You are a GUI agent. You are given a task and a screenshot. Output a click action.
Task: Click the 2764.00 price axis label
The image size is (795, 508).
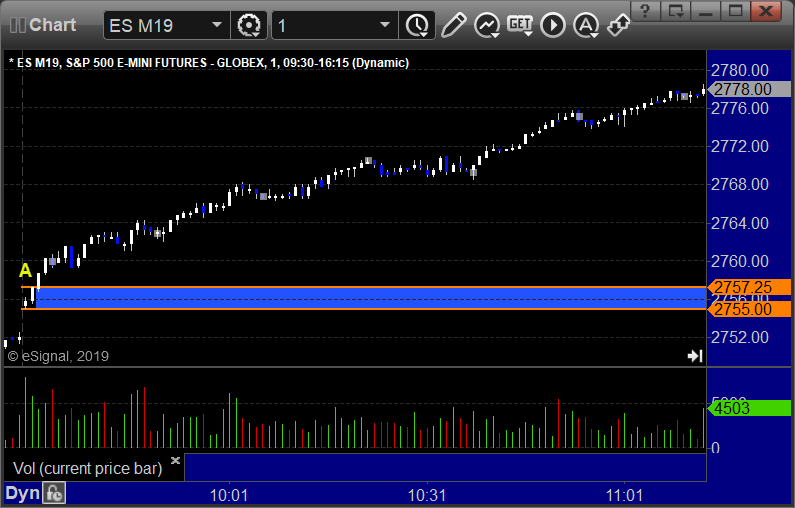pyautogui.click(x=740, y=223)
